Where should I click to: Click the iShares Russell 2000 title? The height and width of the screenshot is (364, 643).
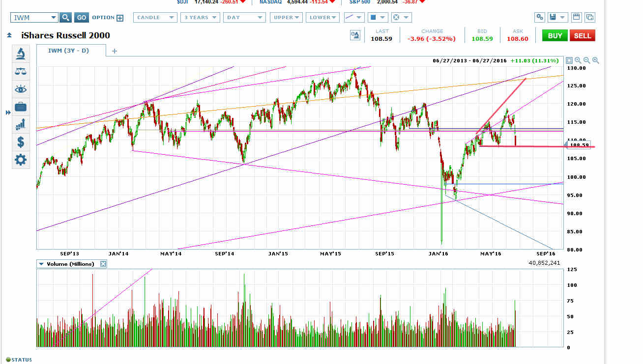[x=65, y=35]
